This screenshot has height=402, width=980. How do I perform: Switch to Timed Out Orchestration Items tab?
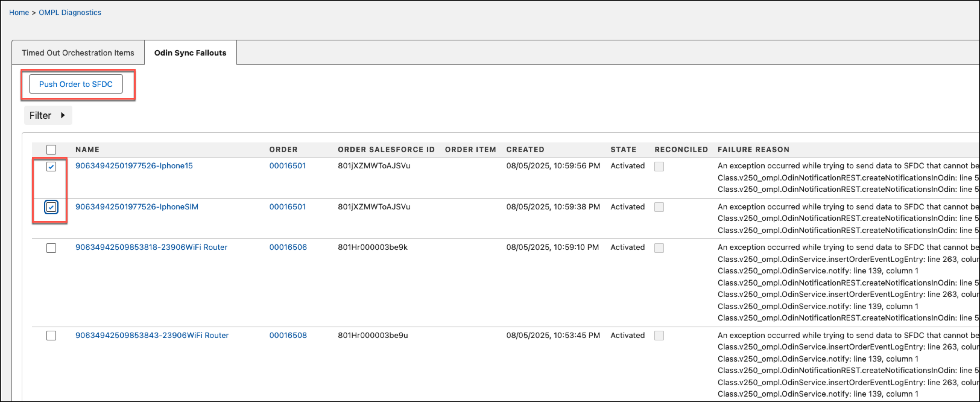(x=78, y=53)
